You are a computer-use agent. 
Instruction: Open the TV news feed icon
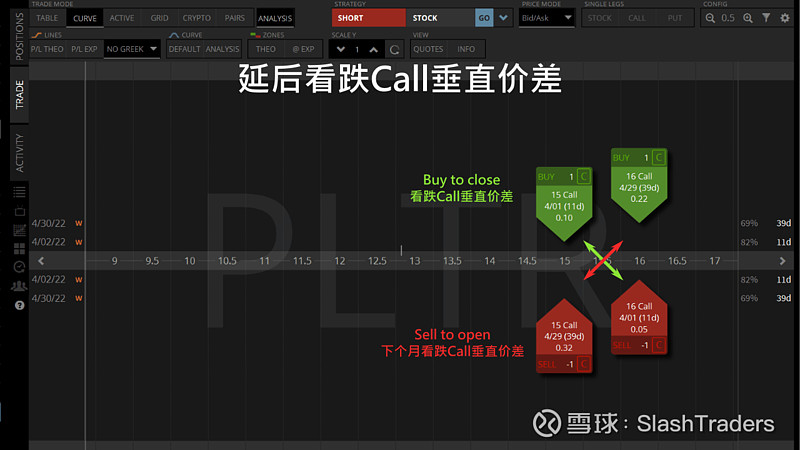[x=19, y=211]
